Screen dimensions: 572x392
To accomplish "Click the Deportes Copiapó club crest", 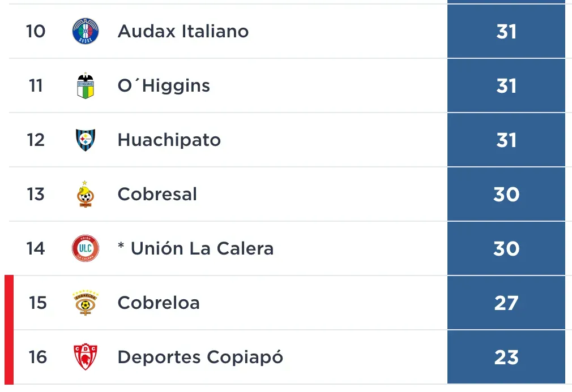I will (x=84, y=357).
